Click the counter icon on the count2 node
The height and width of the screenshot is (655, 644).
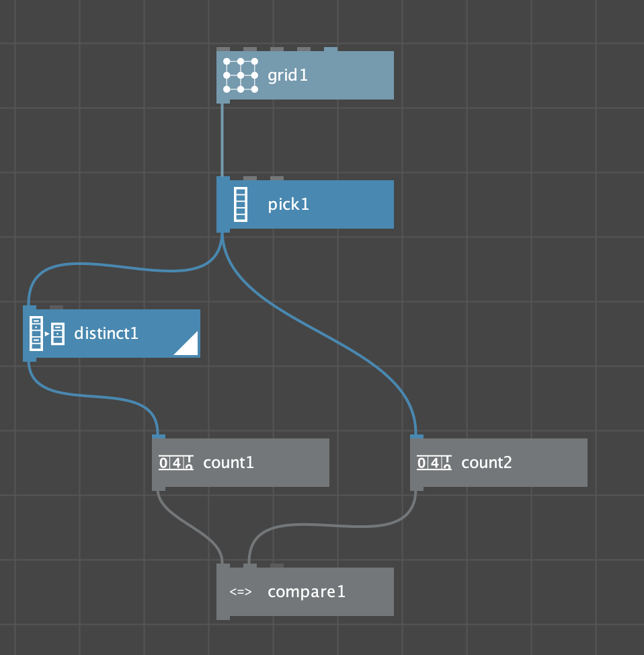434,463
